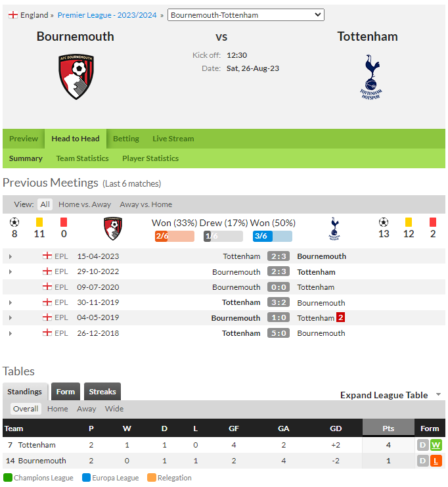
Task: Click the red card badge beside Tottenham
Action: 340,317
